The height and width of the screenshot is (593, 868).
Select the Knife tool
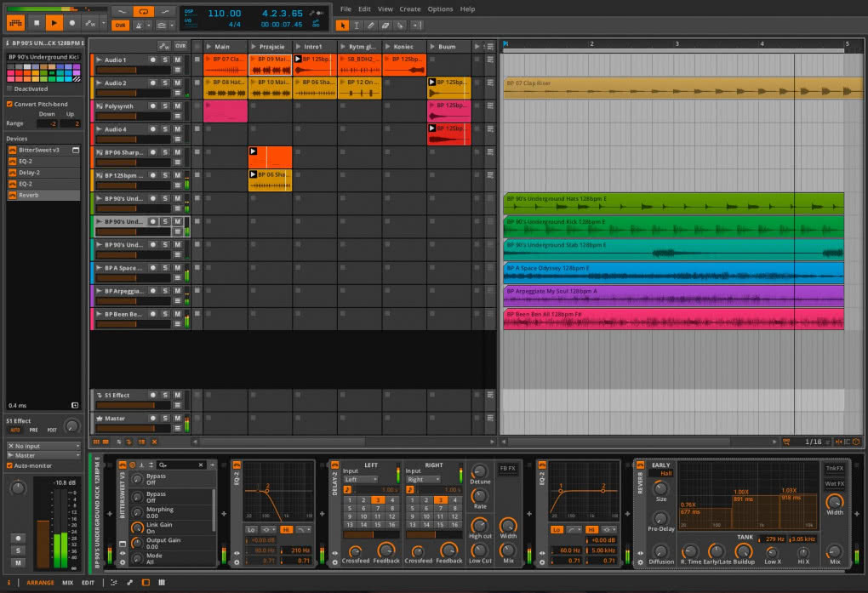(x=400, y=25)
